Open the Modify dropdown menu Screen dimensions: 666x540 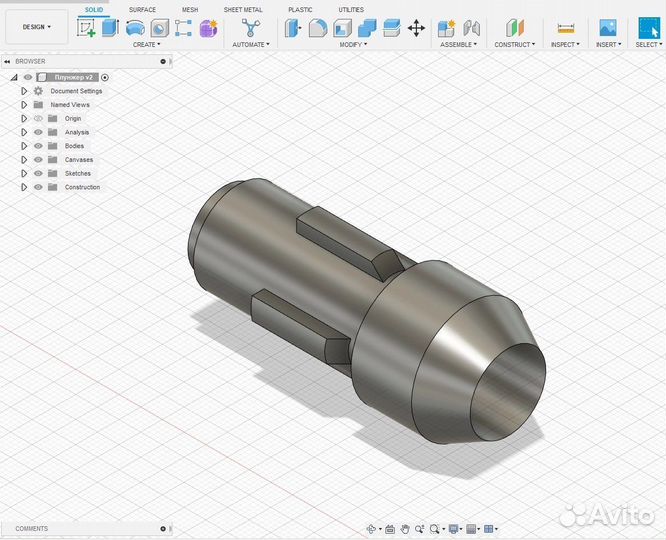click(352, 44)
